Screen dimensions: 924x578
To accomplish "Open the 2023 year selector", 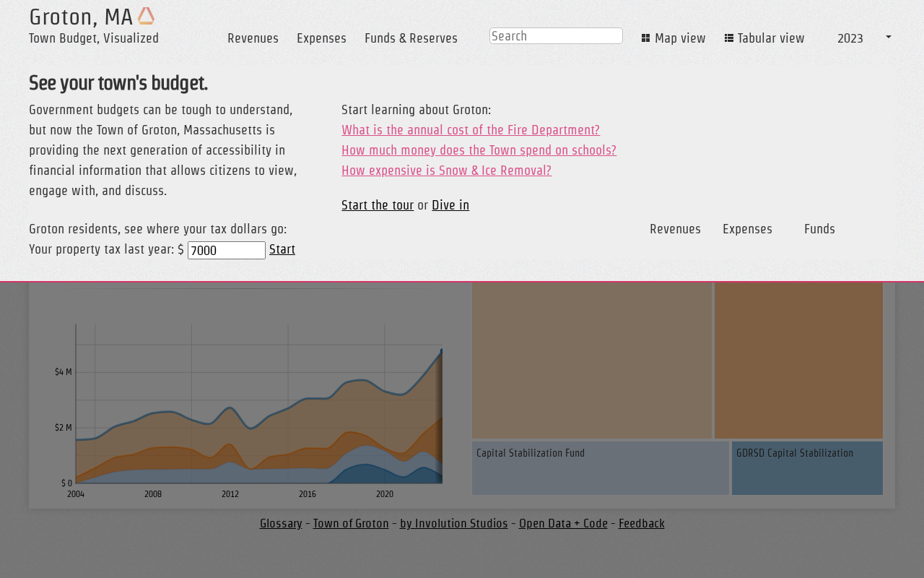I will [850, 39].
